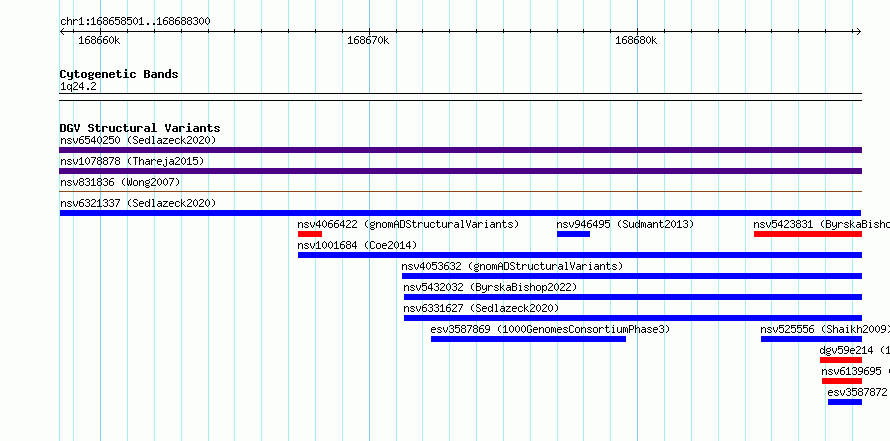Click the chr1:168658501..168688300 region label
890x441 pixels.
point(135,22)
